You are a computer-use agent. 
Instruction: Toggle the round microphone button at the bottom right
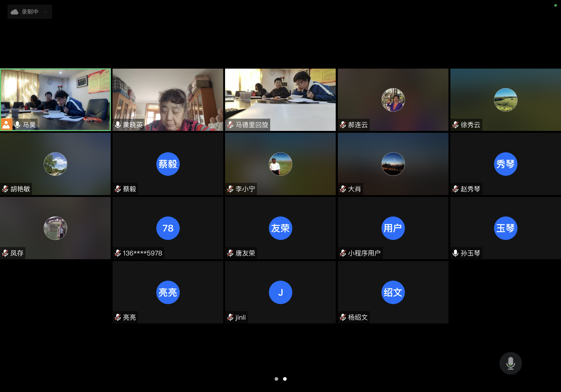click(x=510, y=363)
